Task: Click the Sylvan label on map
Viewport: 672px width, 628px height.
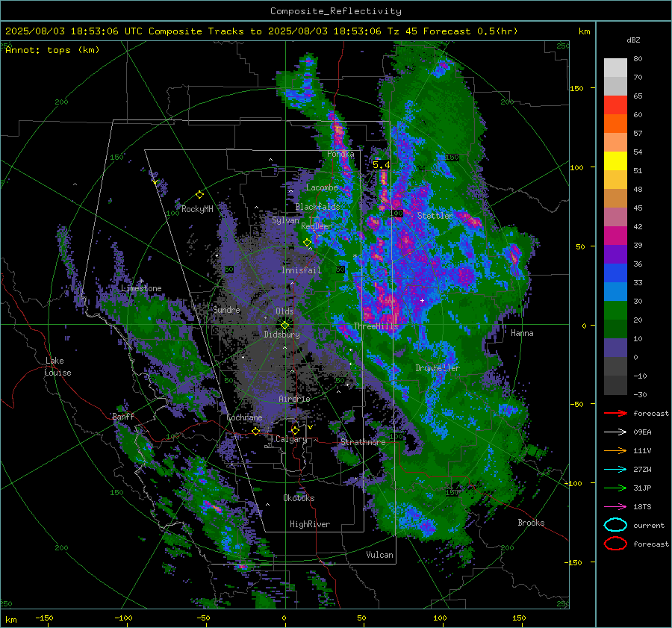Action: 285,220
